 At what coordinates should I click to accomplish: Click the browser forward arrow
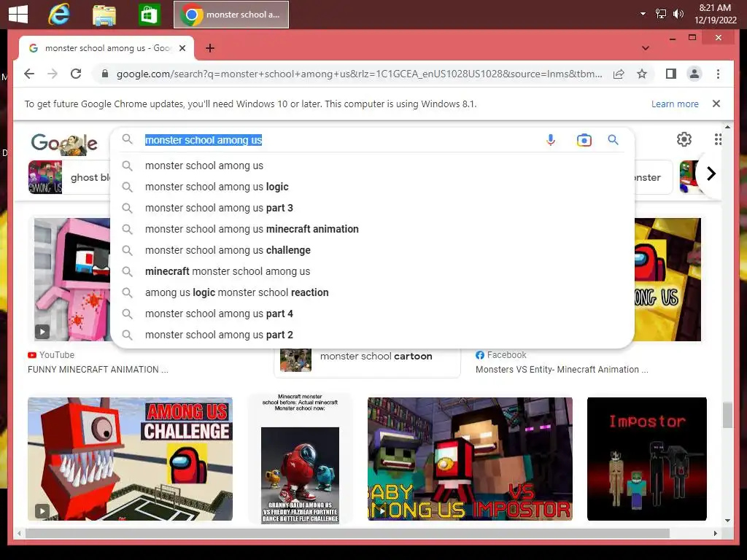click(x=53, y=74)
